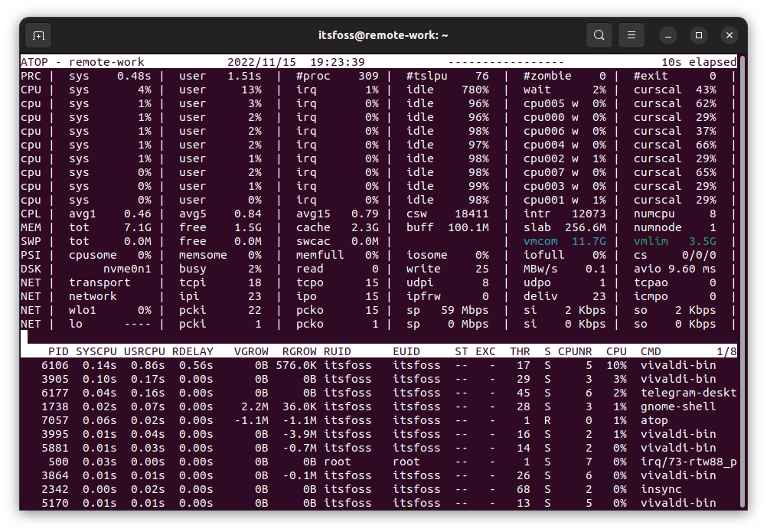Click the PID column header
Screen dimensions: 767x532
58,351
